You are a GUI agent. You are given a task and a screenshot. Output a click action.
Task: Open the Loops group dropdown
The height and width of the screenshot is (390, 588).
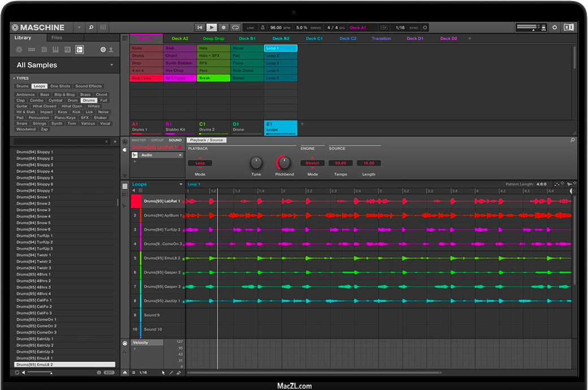(x=181, y=184)
